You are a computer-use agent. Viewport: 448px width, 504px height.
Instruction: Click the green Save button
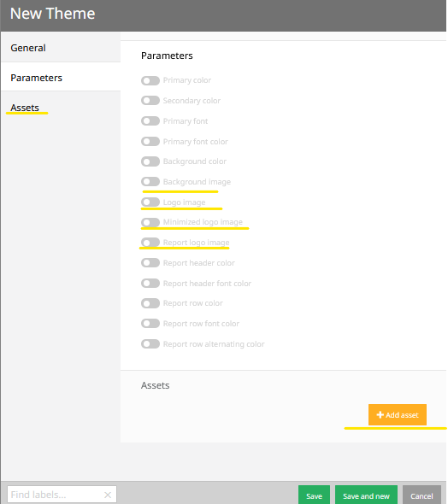[315, 495]
